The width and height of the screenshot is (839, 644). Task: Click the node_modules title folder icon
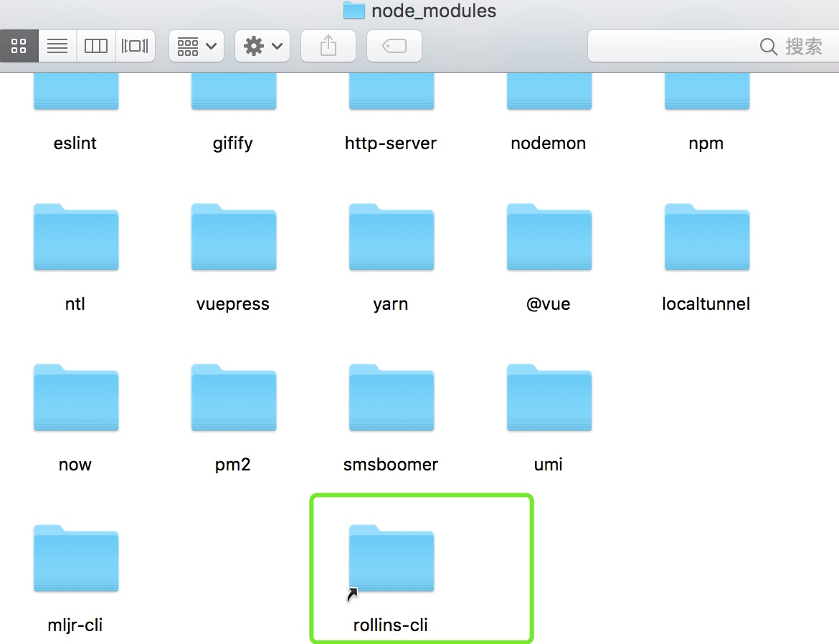[354, 10]
